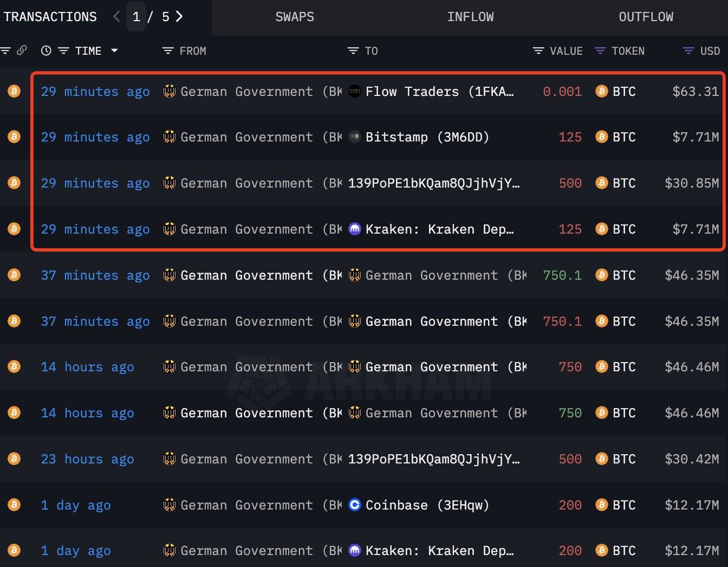
Task: Click the BTC token icon in the Coinbase row
Action: coord(601,505)
